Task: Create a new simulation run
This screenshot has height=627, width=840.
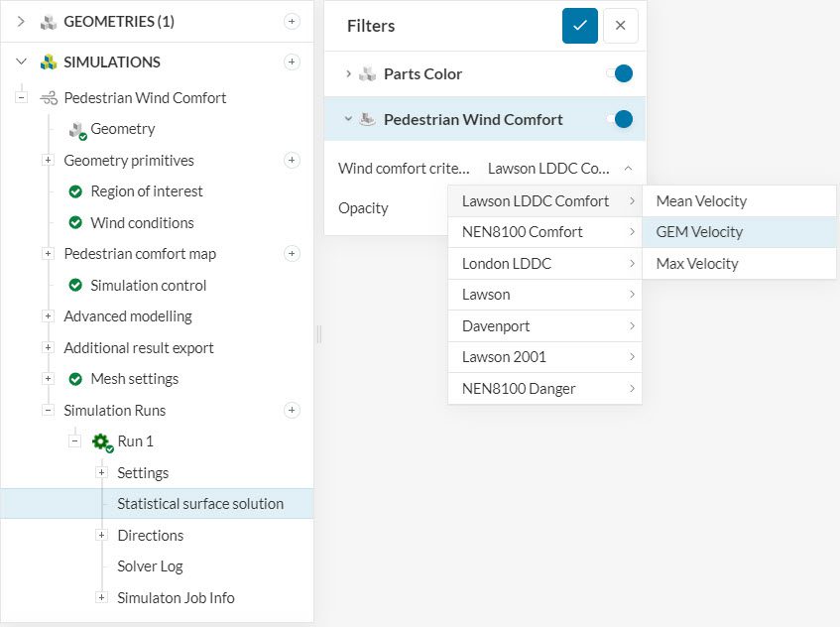Action: pyautogui.click(x=292, y=410)
